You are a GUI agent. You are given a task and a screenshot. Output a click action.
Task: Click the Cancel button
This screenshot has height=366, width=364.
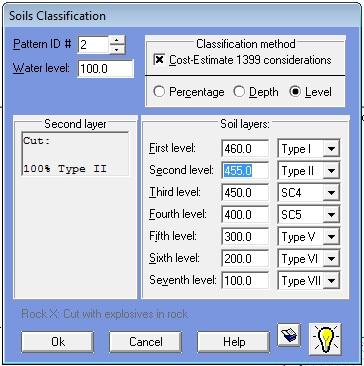[x=145, y=342]
